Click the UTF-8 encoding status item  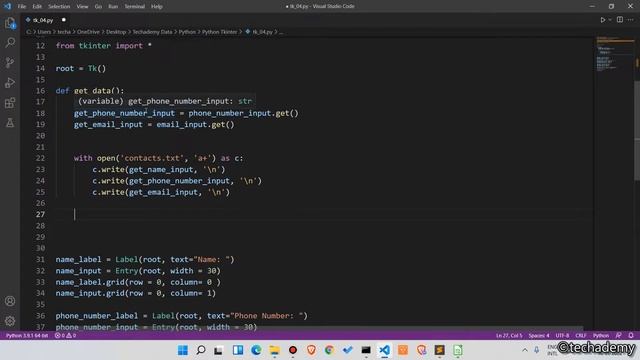pos(562,336)
